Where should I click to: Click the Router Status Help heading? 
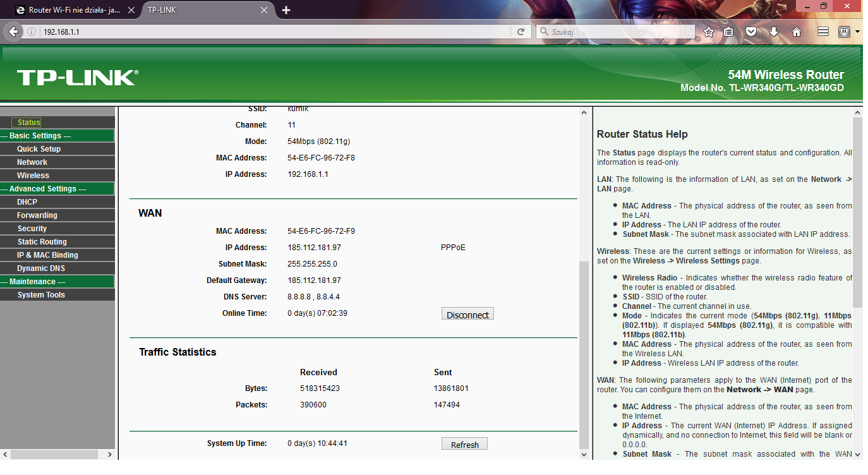pos(642,135)
